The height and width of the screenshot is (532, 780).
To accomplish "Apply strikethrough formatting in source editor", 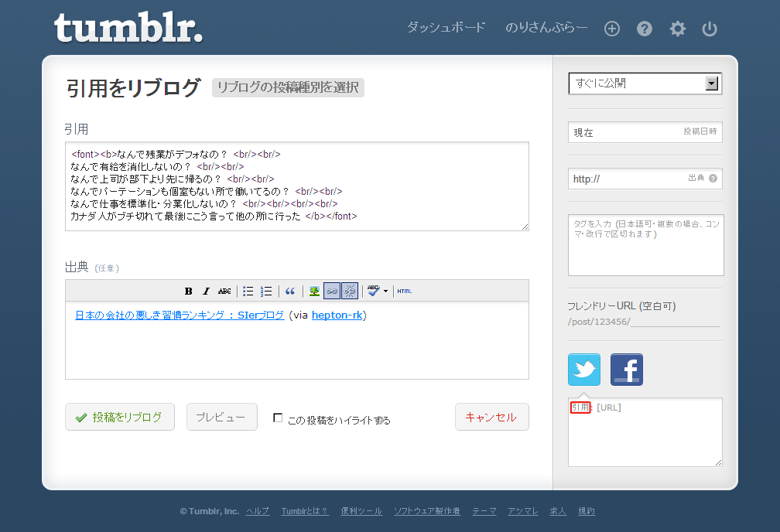I will 224,291.
